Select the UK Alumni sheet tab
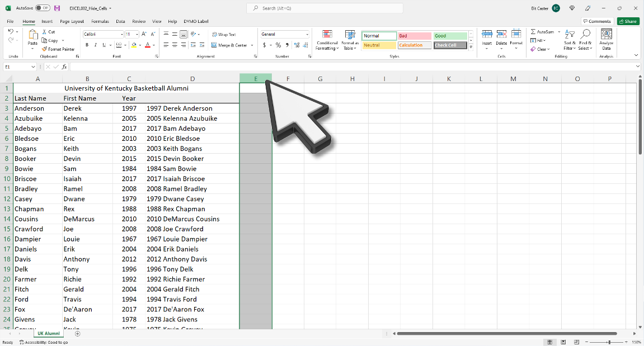Screen dimensions: 644x346 49,333
